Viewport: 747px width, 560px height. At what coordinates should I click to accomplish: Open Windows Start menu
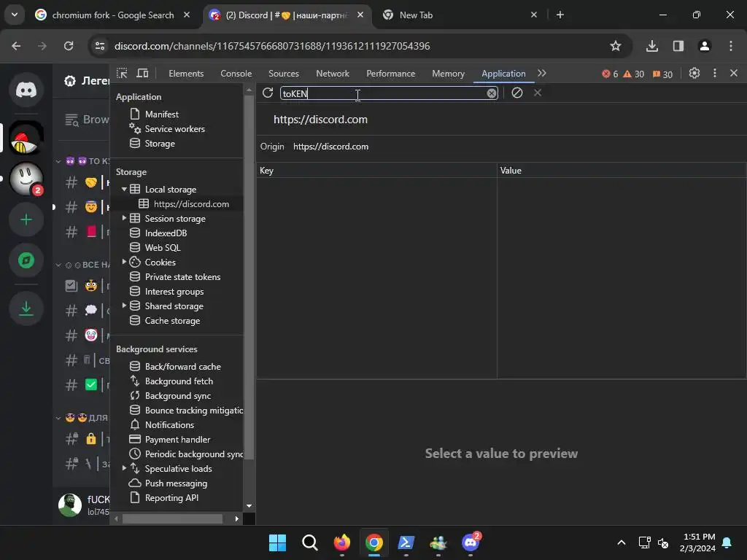277,542
